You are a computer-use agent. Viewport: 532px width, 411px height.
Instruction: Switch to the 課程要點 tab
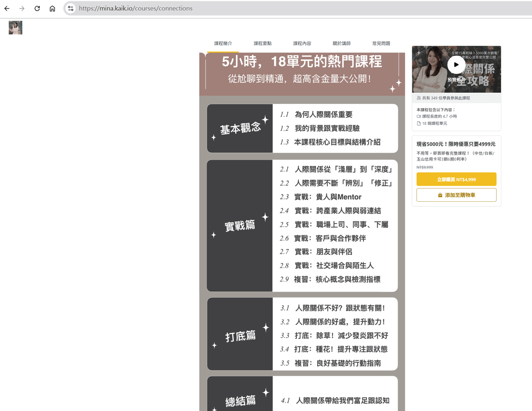[263, 43]
